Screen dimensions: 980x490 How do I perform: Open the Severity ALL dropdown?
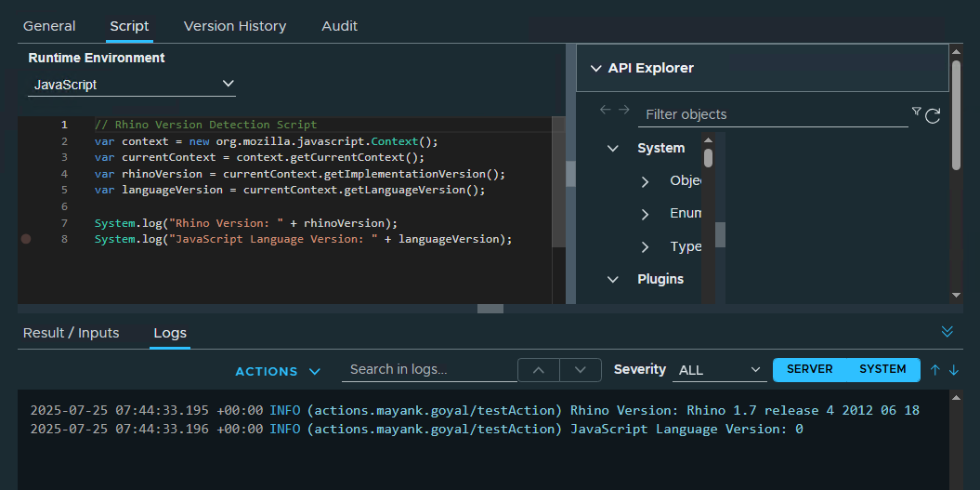[719, 370]
